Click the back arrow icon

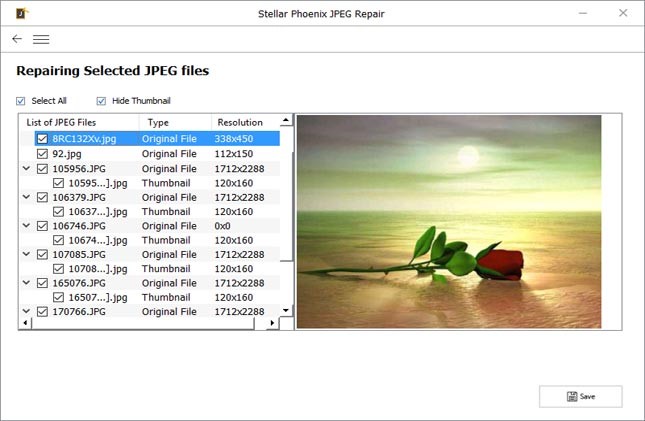[x=17, y=39]
